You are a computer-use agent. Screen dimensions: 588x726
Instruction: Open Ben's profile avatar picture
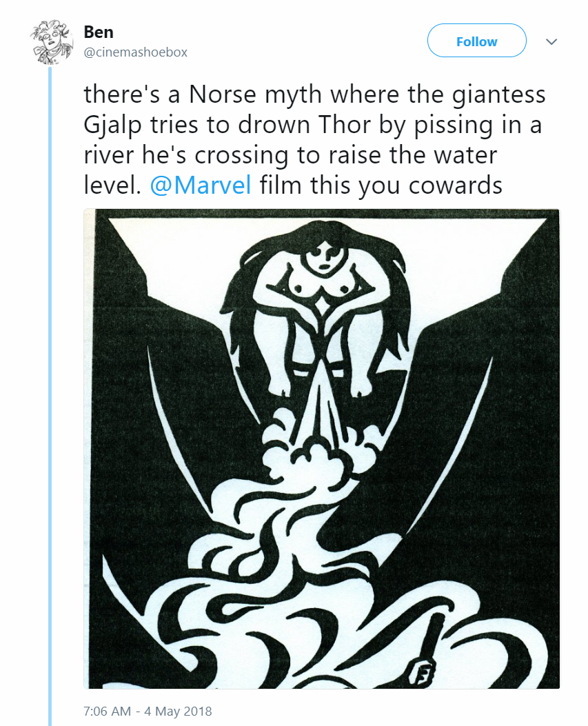point(49,42)
